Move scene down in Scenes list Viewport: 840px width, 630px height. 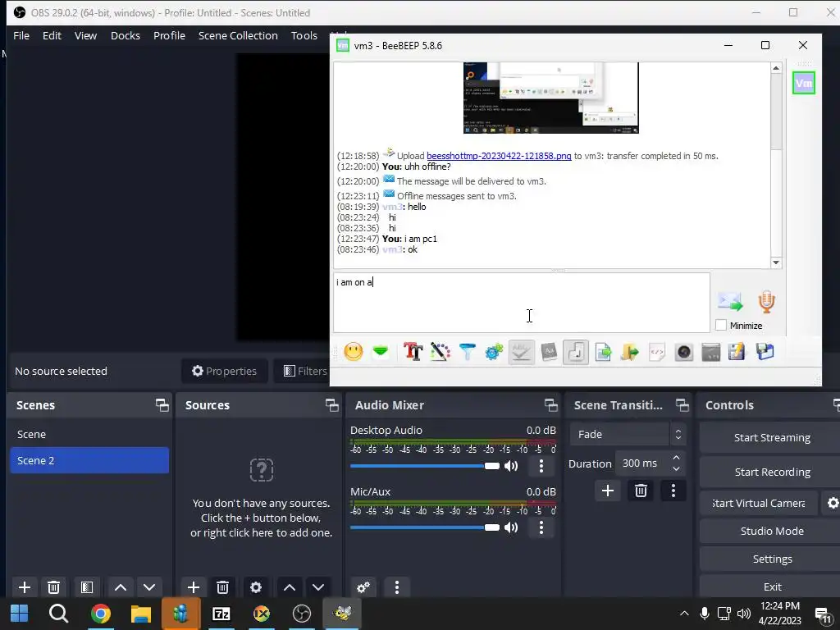coord(149,587)
